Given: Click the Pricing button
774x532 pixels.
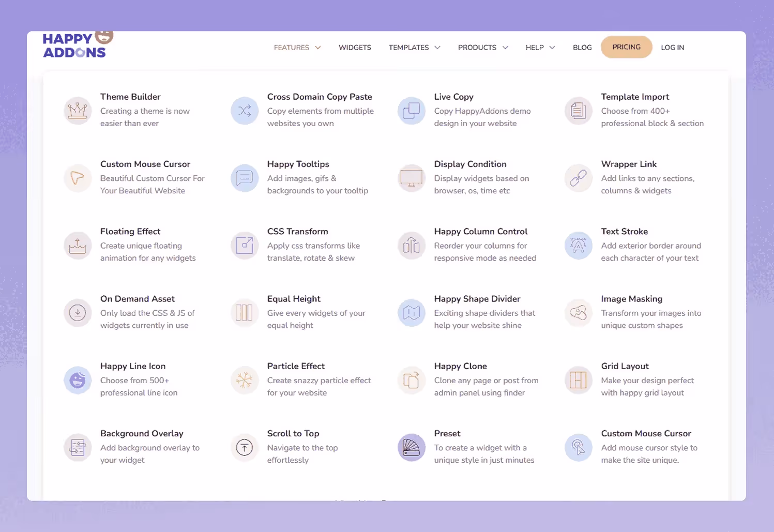Looking at the screenshot, I should pyautogui.click(x=626, y=47).
